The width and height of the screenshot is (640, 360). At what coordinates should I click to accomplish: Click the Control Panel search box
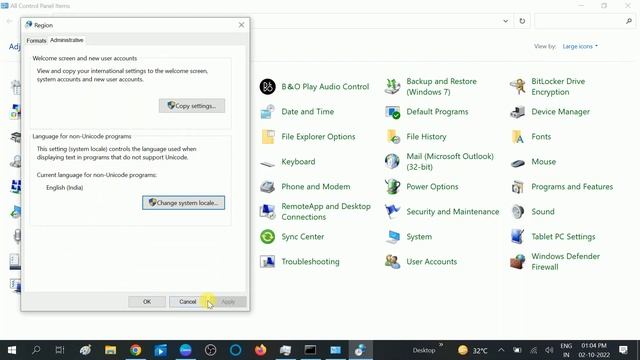tap(584, 21)
